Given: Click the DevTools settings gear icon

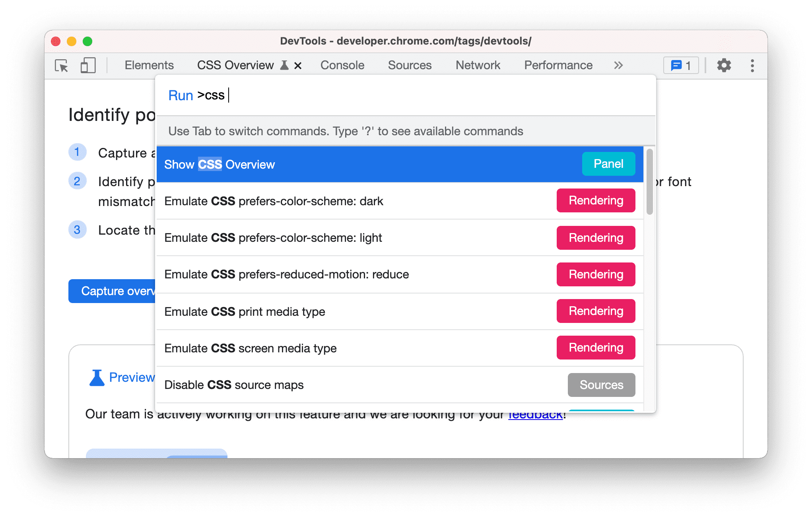Looking at the screenshot, I should (725, 64).
